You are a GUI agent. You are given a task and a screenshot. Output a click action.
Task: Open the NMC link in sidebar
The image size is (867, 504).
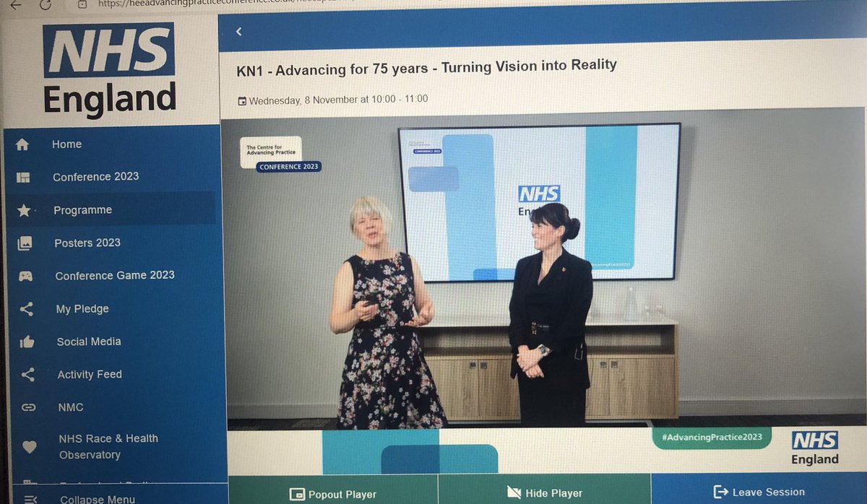(70, 407)
